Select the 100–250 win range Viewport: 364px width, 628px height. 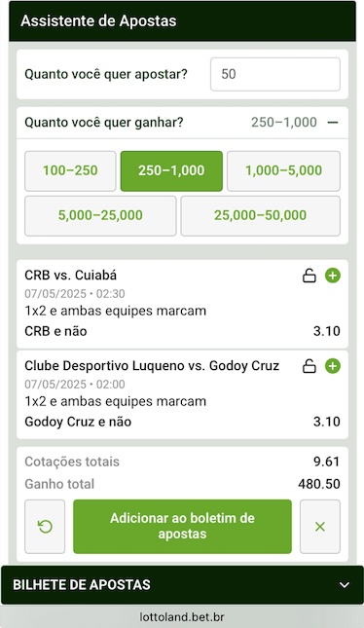pos(70,171)
